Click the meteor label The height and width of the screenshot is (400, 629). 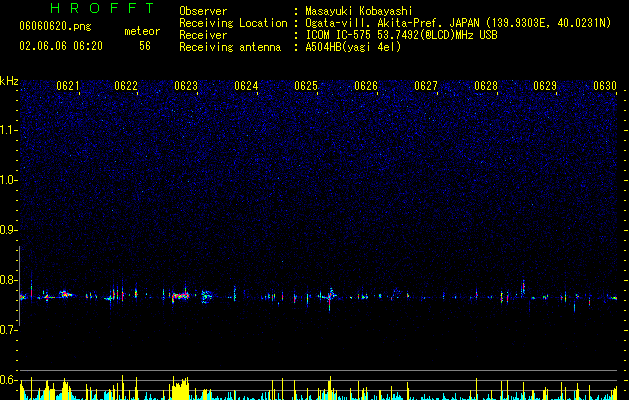point(142,31)
